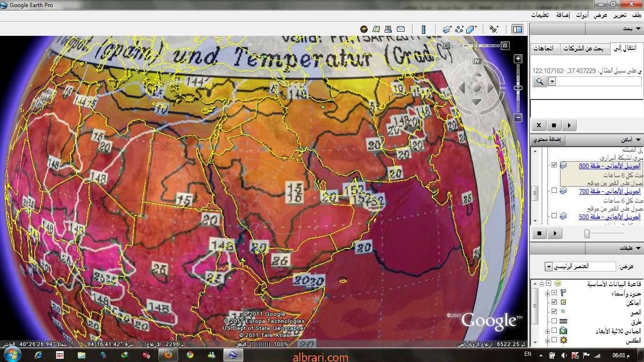Clear search results with X button
This screenshot has height=362, width=644.
click(539, 125)
